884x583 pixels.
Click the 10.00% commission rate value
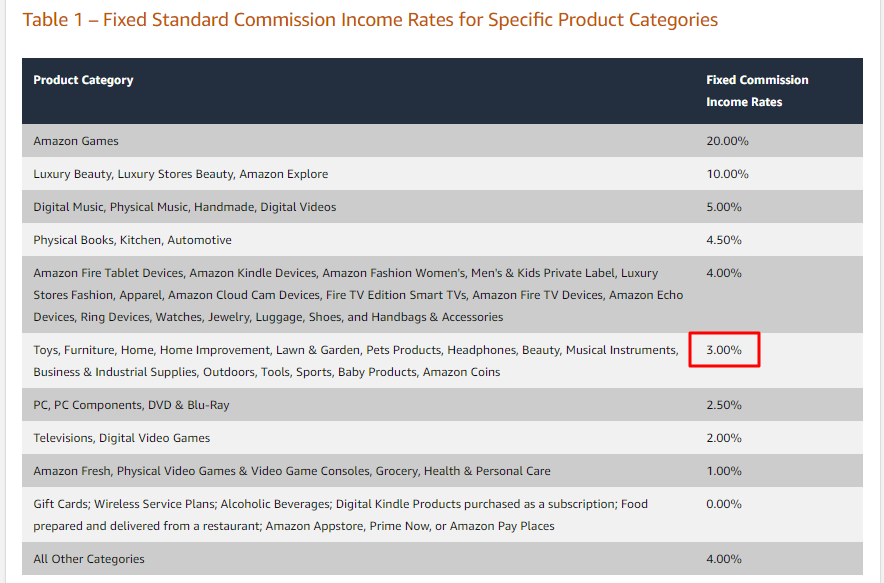click(727, 174)
